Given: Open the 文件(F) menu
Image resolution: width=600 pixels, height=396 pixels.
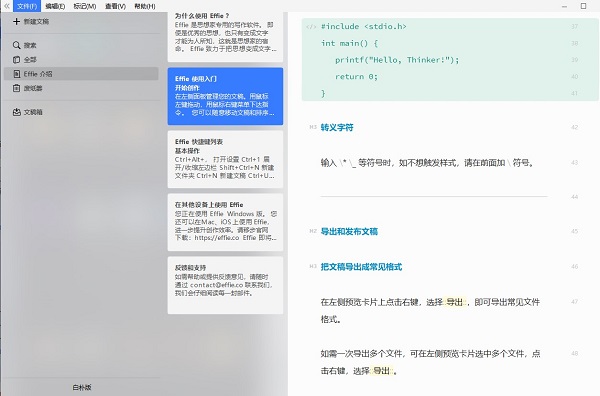Looking at the screenshot, I should 27,6.
